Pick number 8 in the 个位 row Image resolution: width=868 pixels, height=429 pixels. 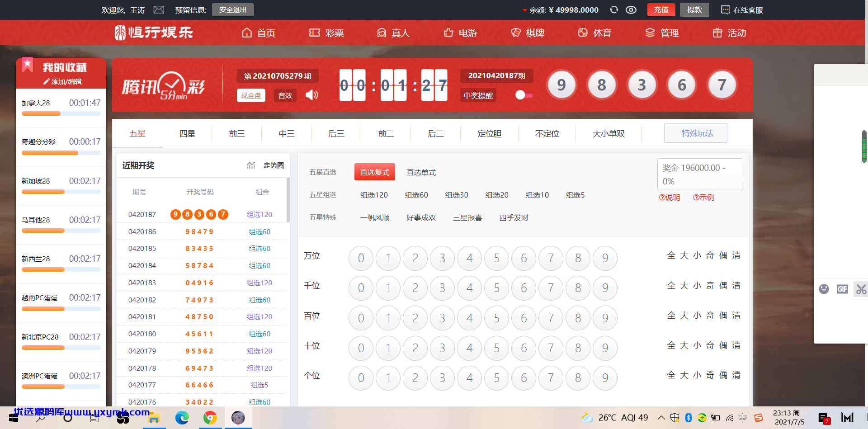click(578, 378)
